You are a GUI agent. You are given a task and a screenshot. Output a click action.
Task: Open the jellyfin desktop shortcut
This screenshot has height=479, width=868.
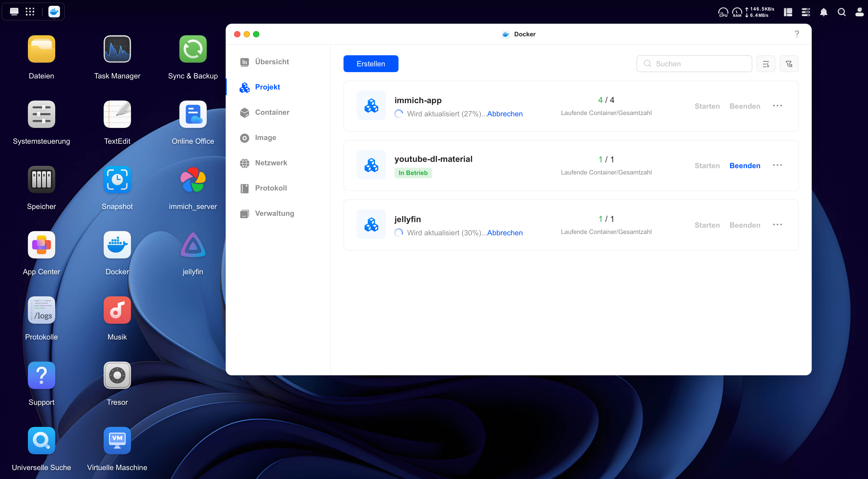(x=193, y=245)
